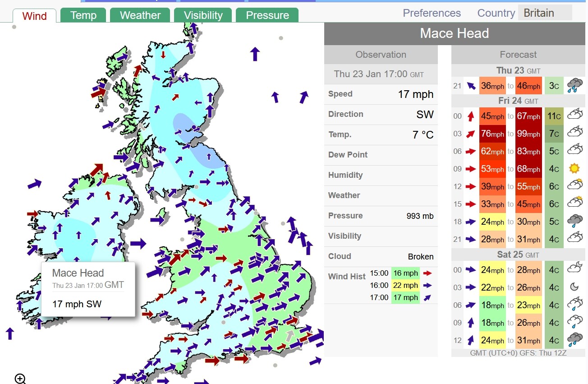
Task: Click the 17 mph value in the 17:00 wind history row
Action: pos(405,297)
